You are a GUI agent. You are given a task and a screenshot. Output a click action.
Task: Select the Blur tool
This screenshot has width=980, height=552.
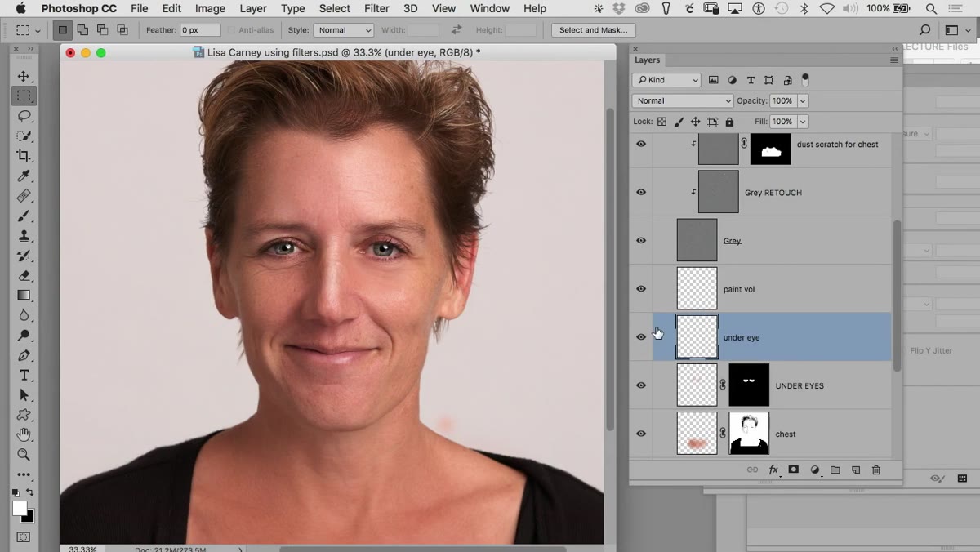[24, 315]
